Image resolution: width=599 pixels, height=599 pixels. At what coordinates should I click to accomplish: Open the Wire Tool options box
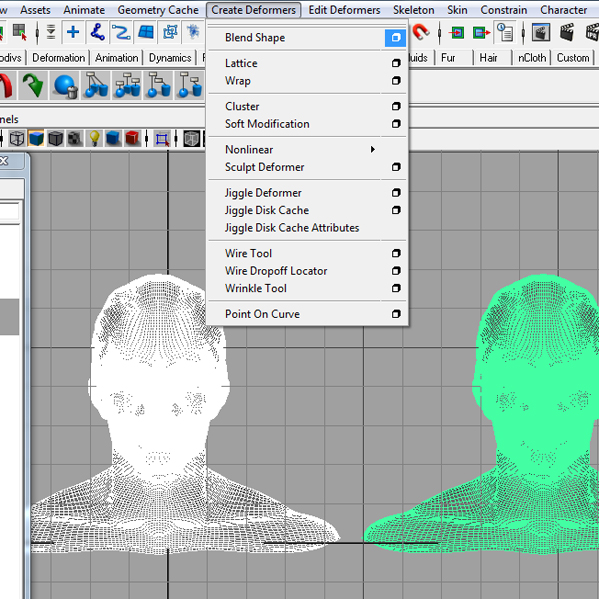pos(396,253)
